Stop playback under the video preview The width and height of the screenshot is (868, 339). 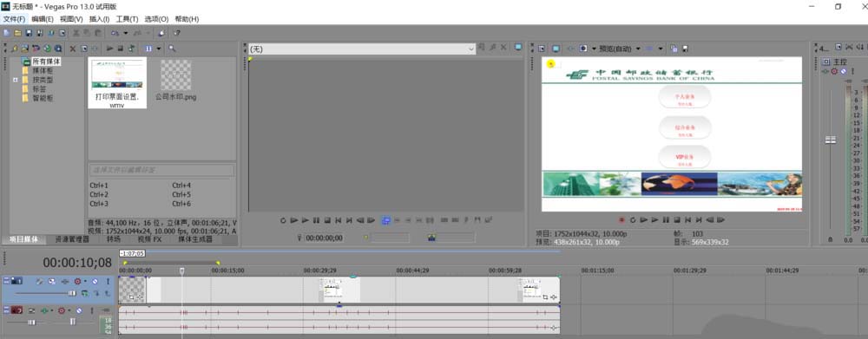coord(676,220)
